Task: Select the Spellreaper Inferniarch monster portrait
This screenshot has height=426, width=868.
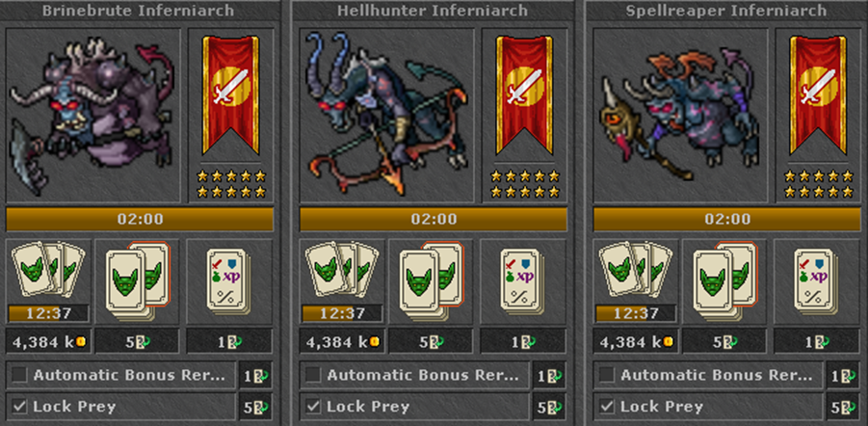Action: [680, 116]
